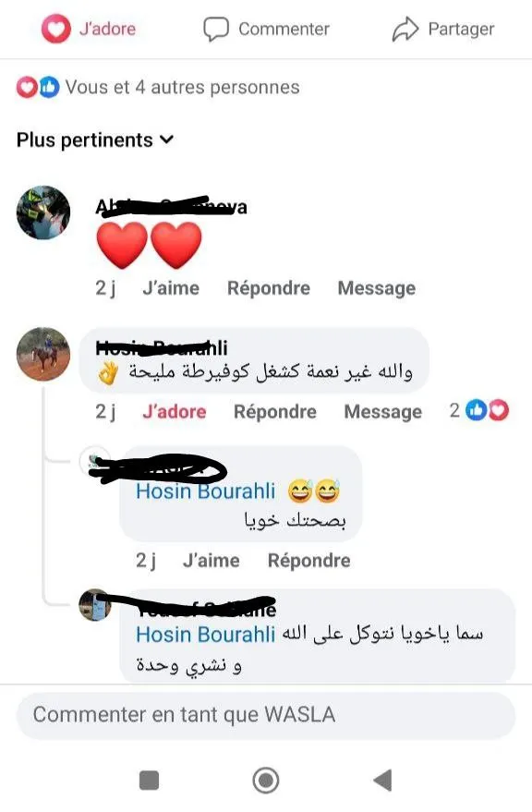The width and height of the screenshot is (532, 812).
Task: Open the first commenter's profile picture
Action: (43, 212)
